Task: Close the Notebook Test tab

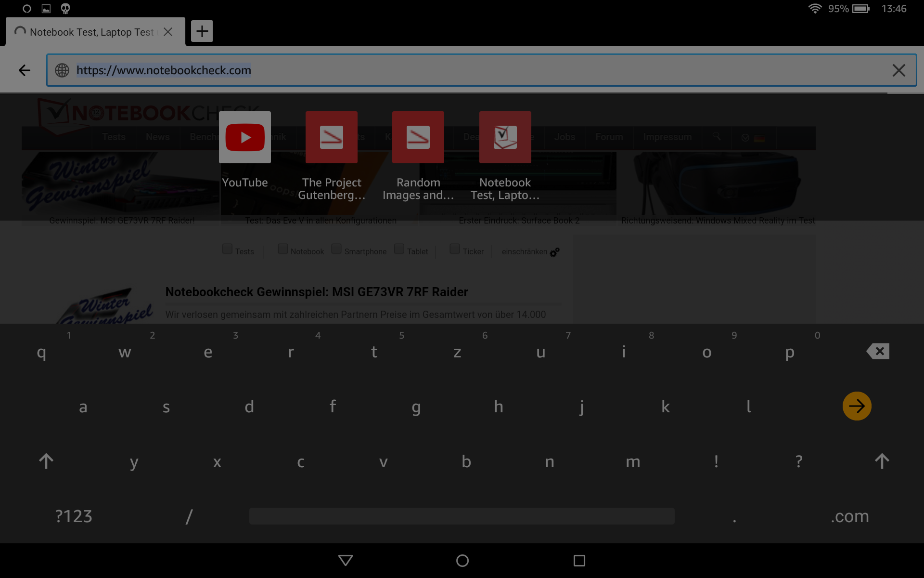Action: tap(168, 32)
